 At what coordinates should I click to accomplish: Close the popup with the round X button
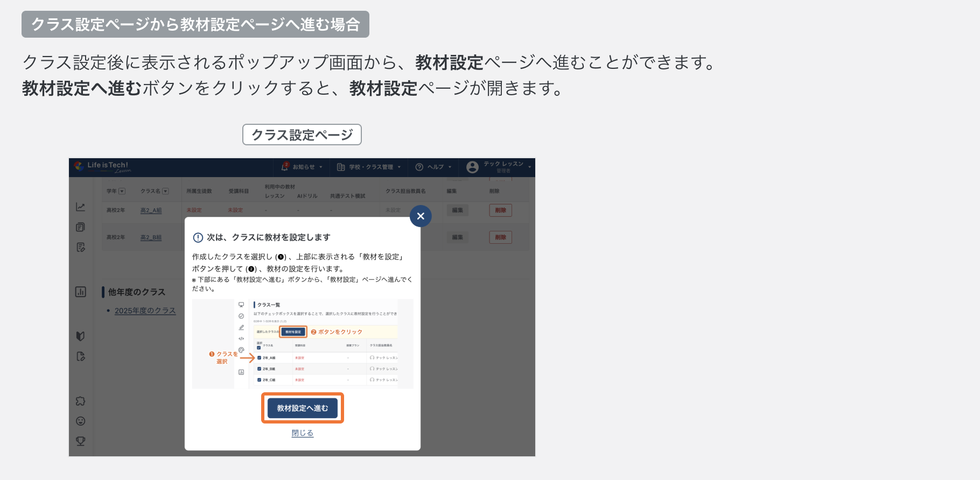[x=421, y=216]
